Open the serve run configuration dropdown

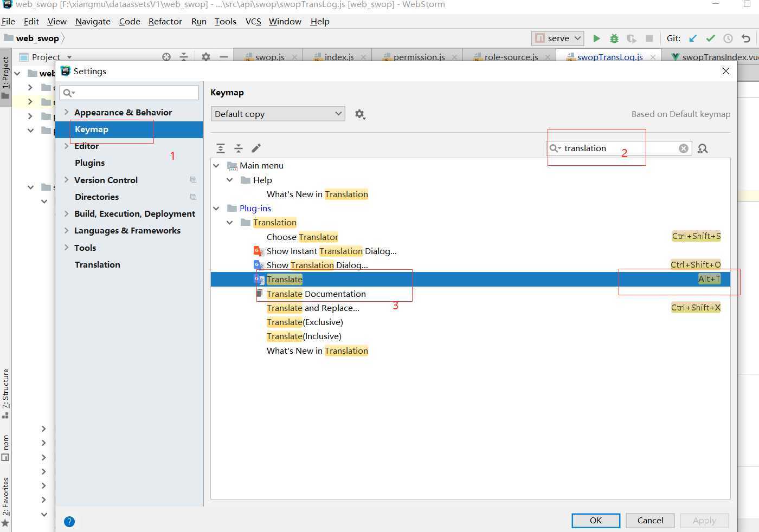(x=558, y=38)
